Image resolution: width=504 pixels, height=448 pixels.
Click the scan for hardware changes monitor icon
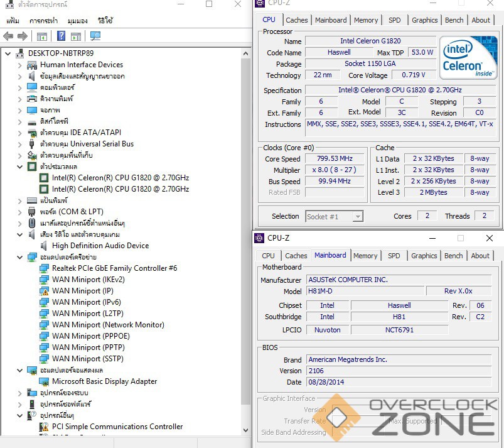(95, 36)
